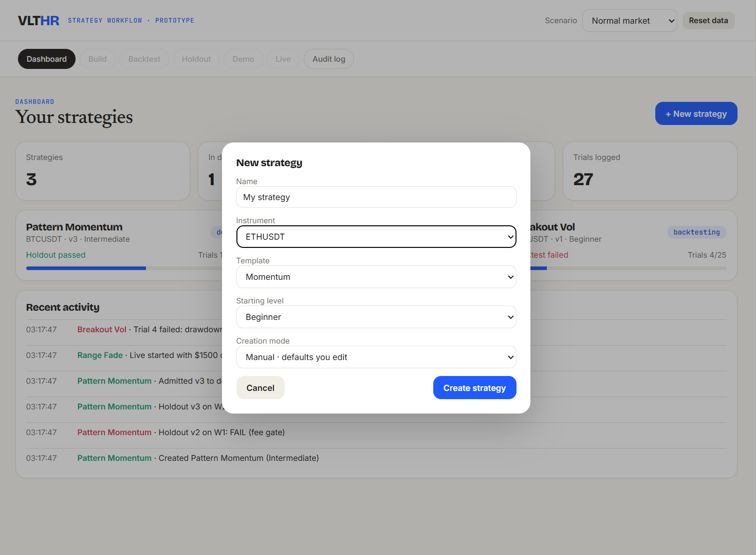This screenshot has width=756, height=555.
Task: Open the Instrument ETHUSDT dropdown
Action: [x=376, y=237]
